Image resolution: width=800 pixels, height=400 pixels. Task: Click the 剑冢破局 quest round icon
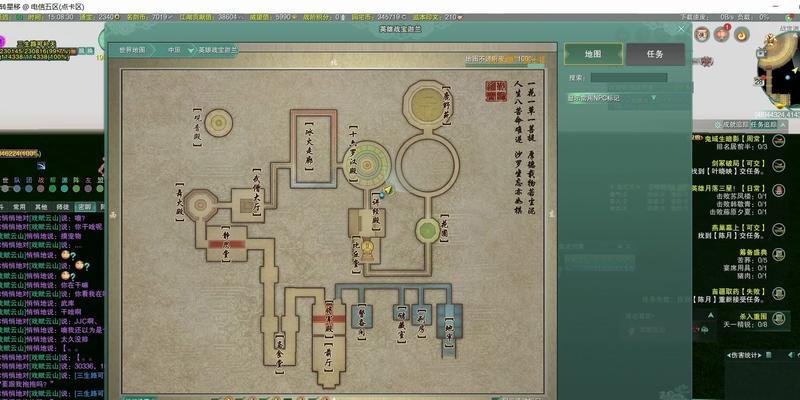click(778, 165)
